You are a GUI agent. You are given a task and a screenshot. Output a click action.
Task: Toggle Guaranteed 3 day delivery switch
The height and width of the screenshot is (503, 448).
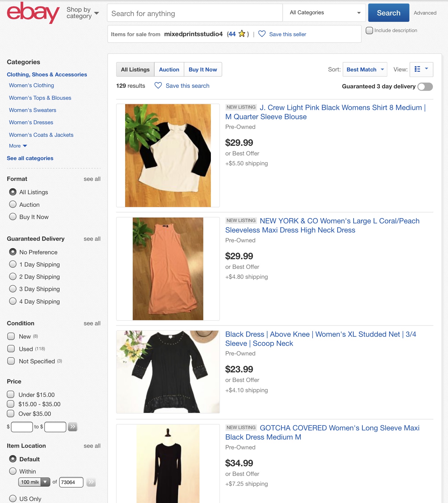[425, 87]
